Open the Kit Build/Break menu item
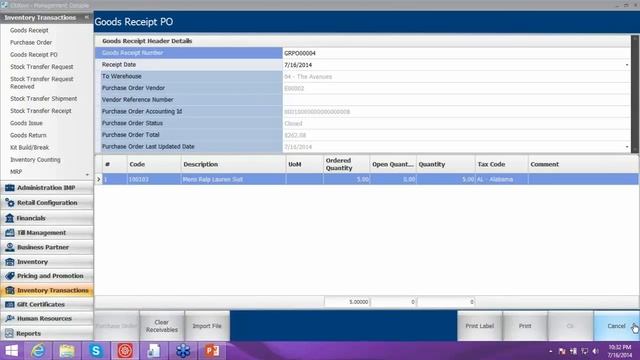The width and height of the screenshot is (640, 360). [x=29, y=147]
